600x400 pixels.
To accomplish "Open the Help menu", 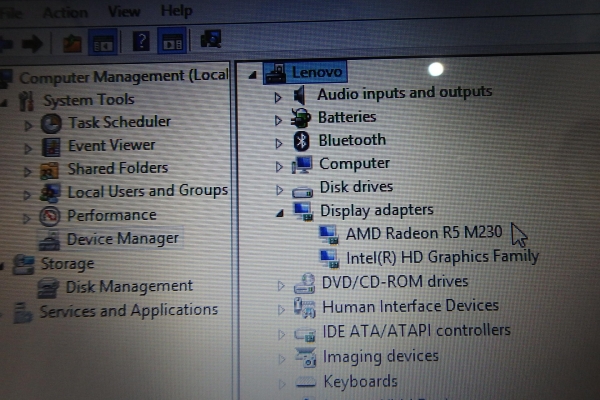I will coord(176,11).
